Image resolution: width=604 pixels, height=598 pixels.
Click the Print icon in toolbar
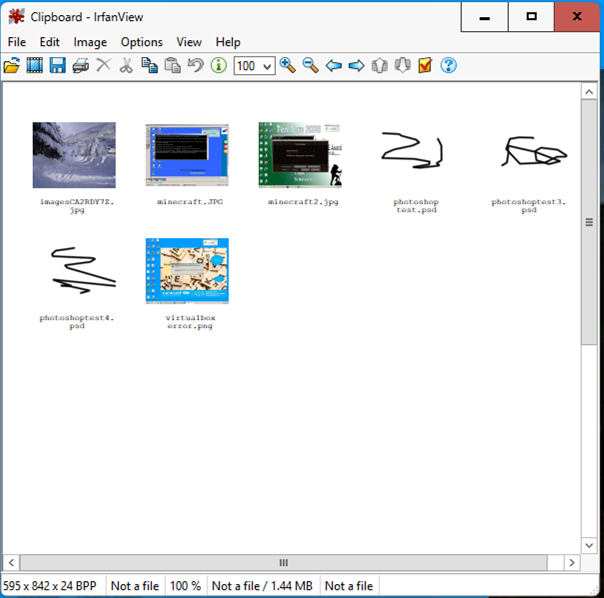point(80,66)
